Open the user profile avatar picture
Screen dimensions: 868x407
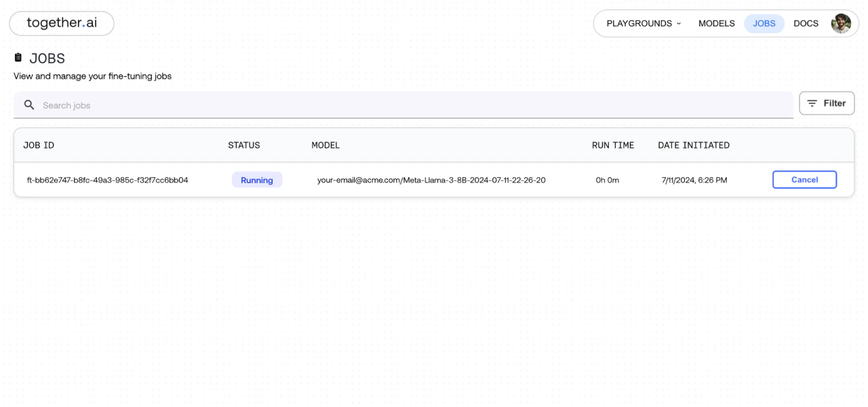point(841,23)
